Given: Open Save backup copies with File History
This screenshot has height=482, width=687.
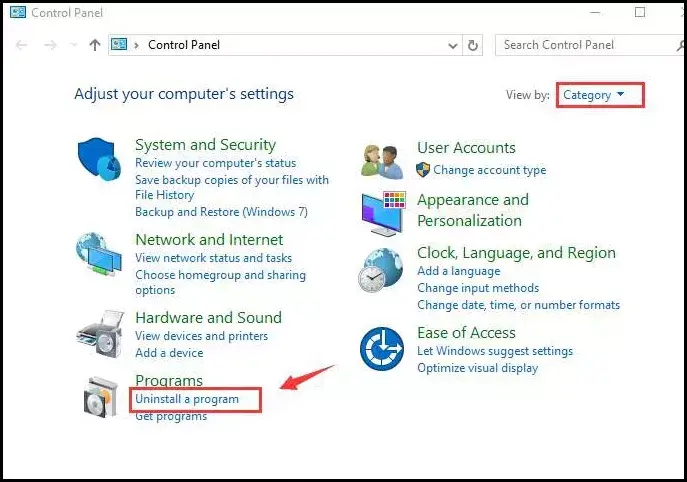Looking at the screenshot, I should coord(232,187).
